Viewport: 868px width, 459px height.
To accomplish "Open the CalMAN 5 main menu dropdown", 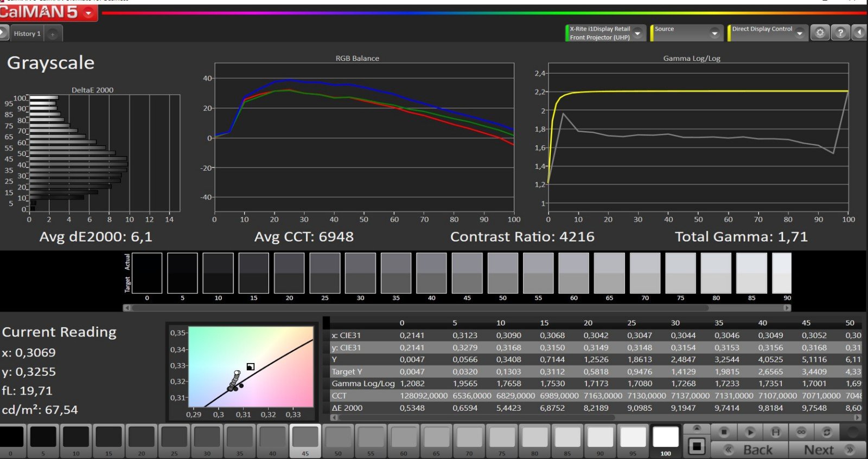I will pyautogui.click(x=89, y=13).
